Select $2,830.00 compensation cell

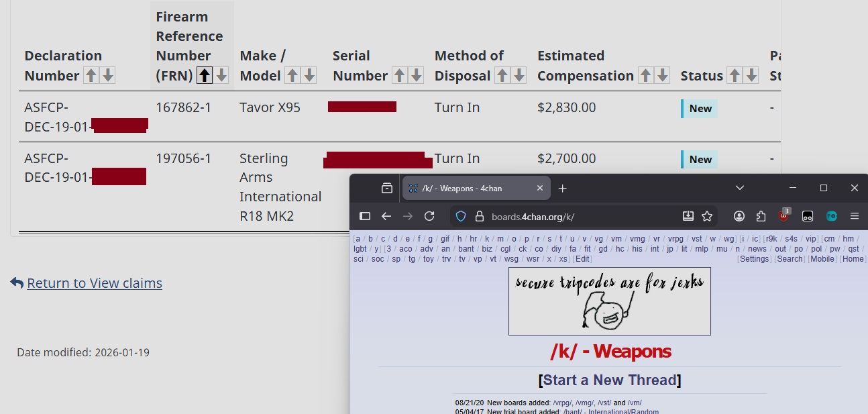(566, 107)
